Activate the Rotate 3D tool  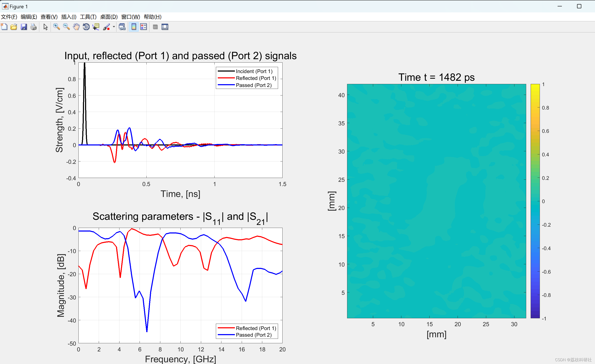pyautogui.click(x=86, y=27)
